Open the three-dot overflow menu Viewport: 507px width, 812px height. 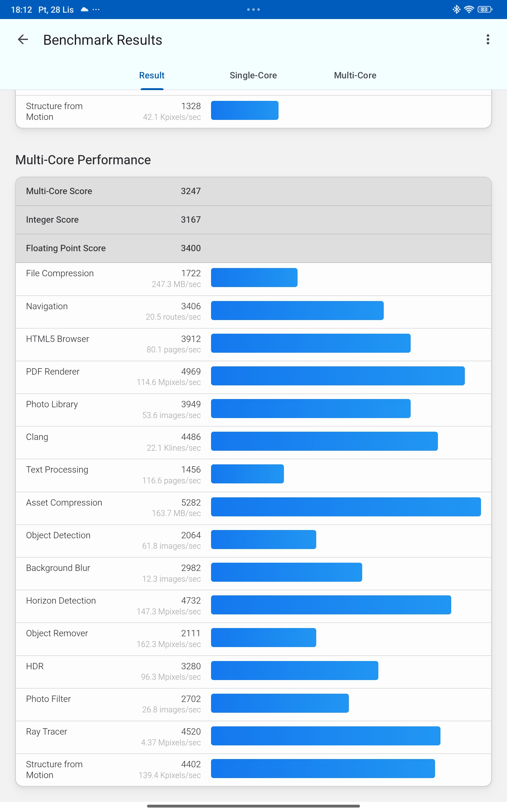click(x=488, y=40)
